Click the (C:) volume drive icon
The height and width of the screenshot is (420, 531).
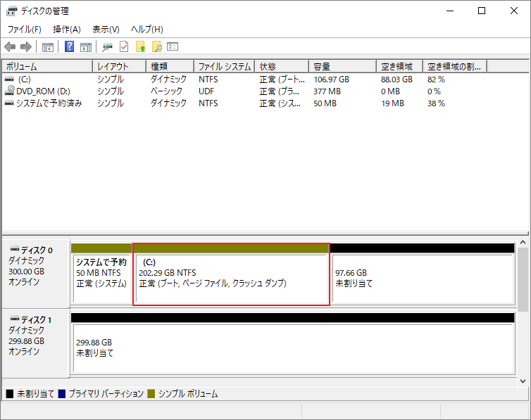(9, 79)
